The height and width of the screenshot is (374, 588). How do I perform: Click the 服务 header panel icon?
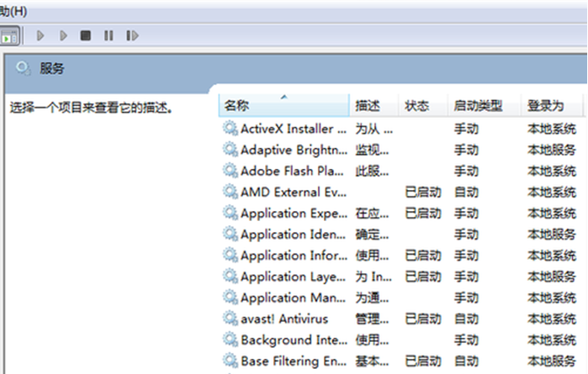coord(23,68)
